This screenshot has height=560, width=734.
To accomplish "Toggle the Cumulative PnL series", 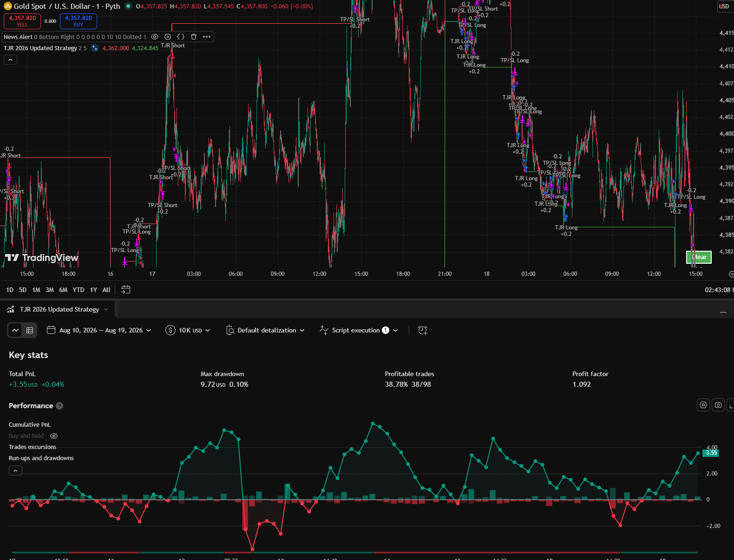I will coord(30,424).
